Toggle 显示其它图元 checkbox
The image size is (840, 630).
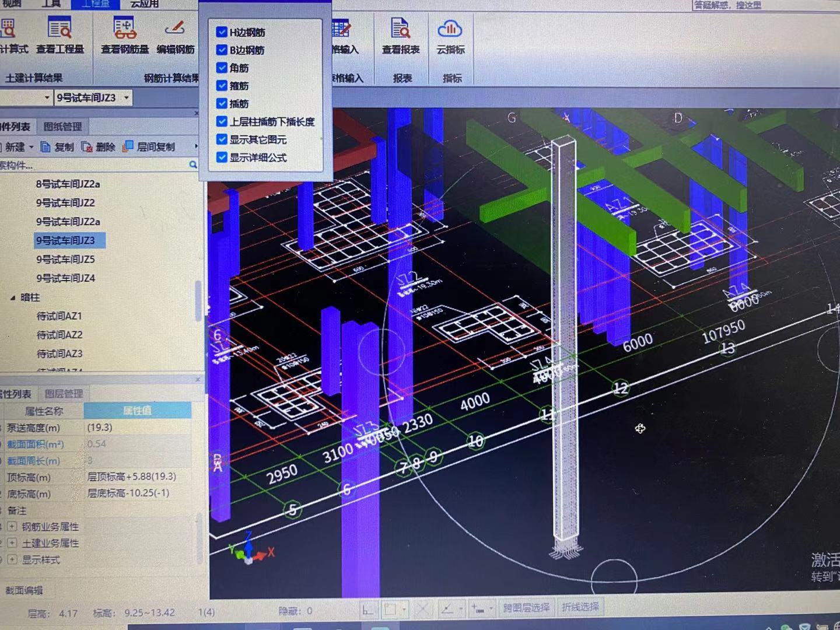click(x=222, y=139)
